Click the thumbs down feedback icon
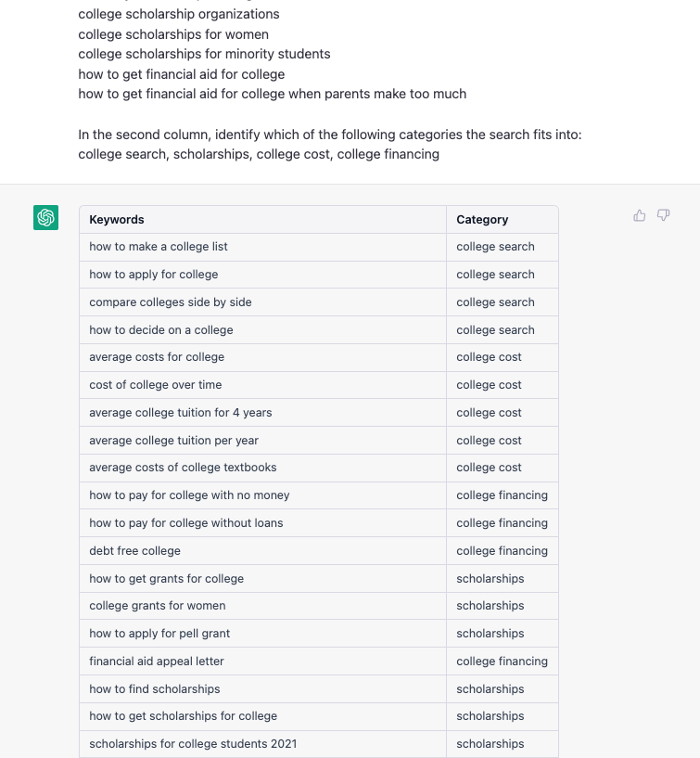 (663, 215)
